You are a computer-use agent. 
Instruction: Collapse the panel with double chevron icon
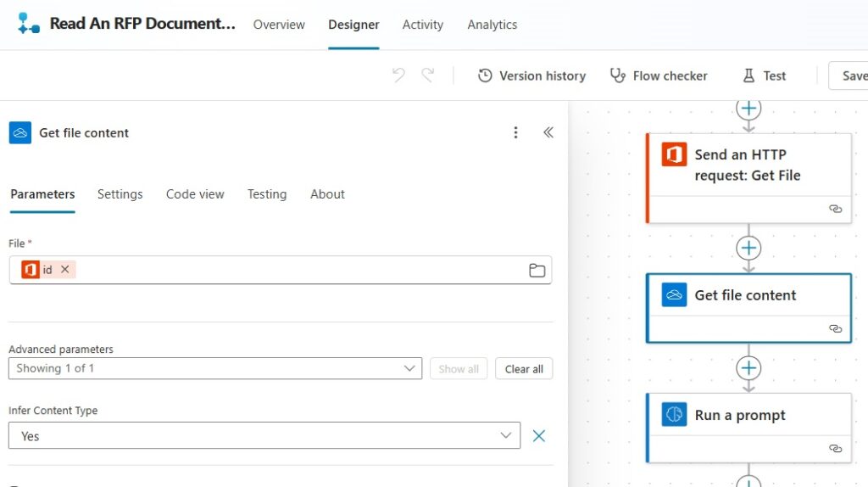click(x=548, y=132)
